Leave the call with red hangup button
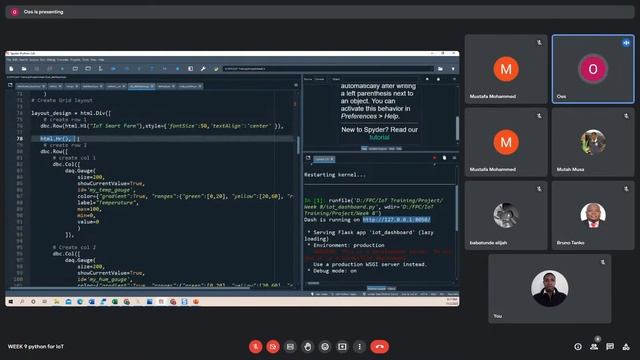640x360 pixels. [x=380, y=347]
